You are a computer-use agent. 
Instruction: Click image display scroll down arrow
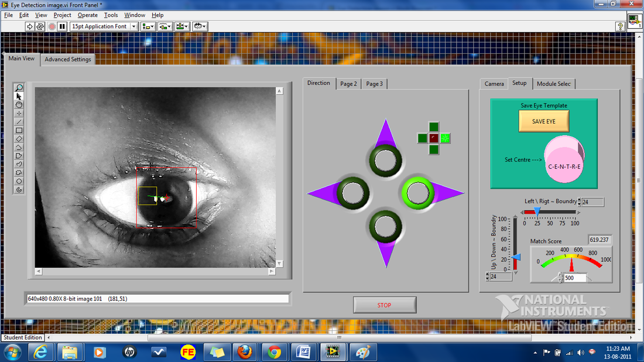(x=279, y=264)
